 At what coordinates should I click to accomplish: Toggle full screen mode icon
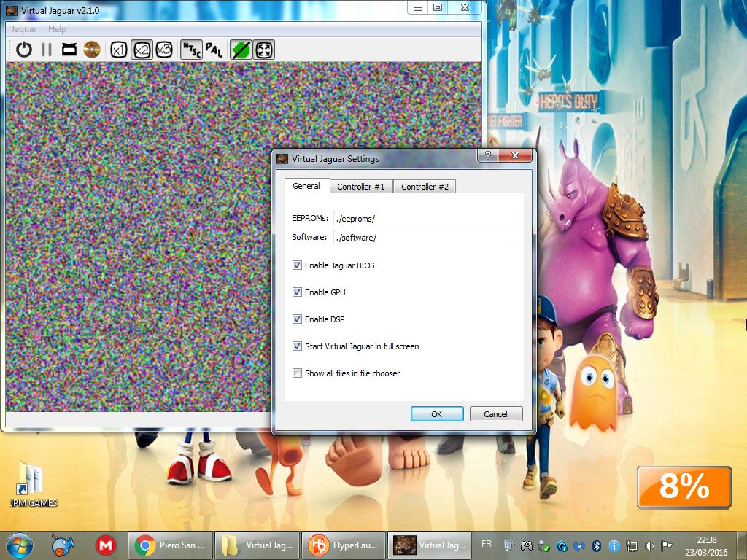click(263, 50)
